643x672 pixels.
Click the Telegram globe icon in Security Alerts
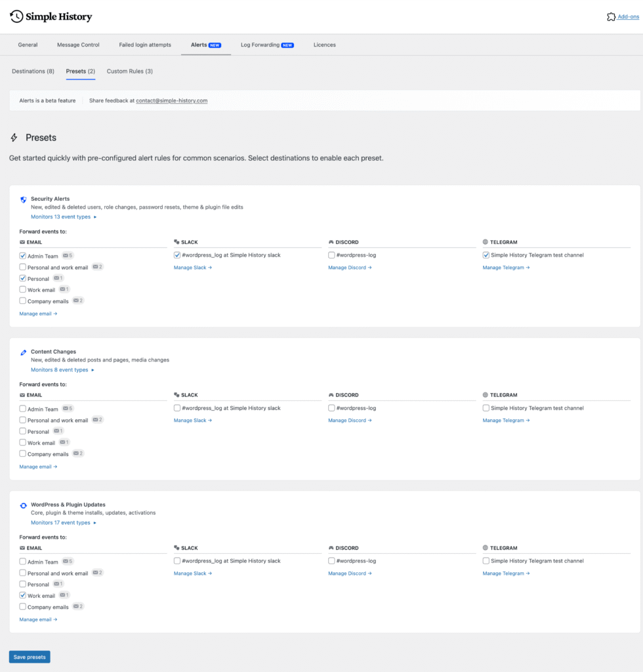pos(486,242)
